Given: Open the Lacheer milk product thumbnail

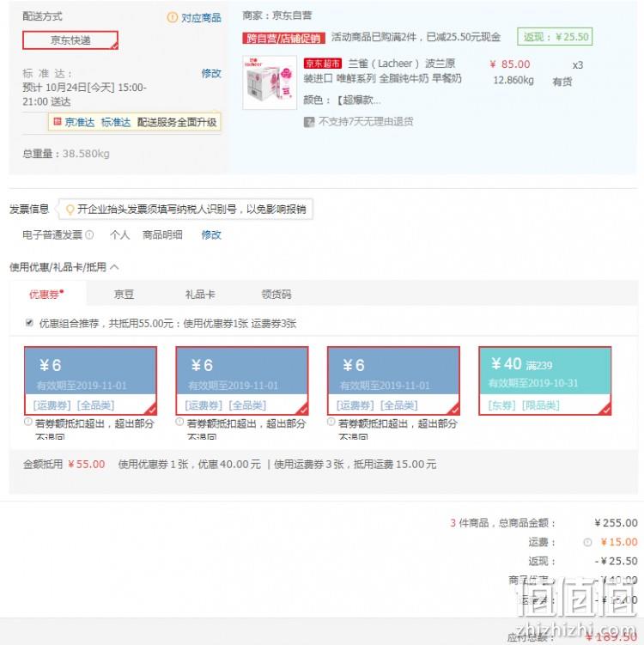Looking at the screenshot, I should [x=270, y=82].
